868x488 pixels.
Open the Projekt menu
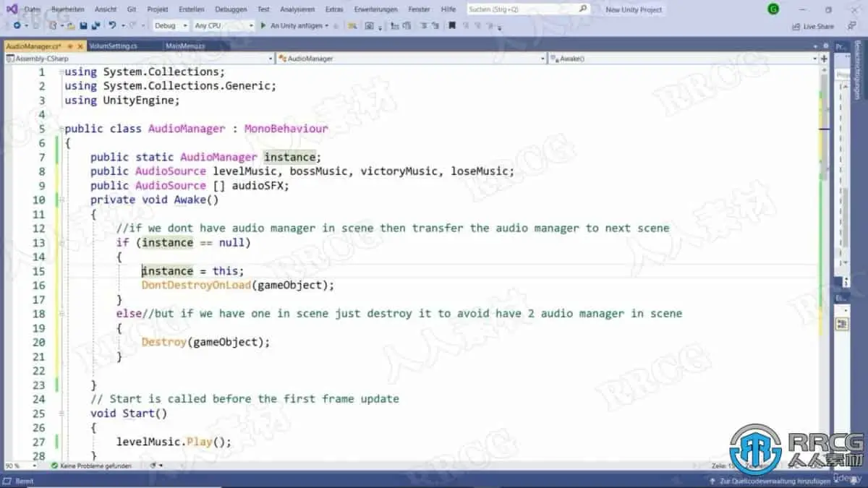(157, 9)
